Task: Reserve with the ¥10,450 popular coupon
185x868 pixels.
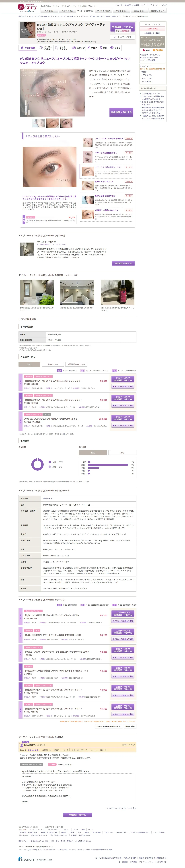Action: click(123, 418)
